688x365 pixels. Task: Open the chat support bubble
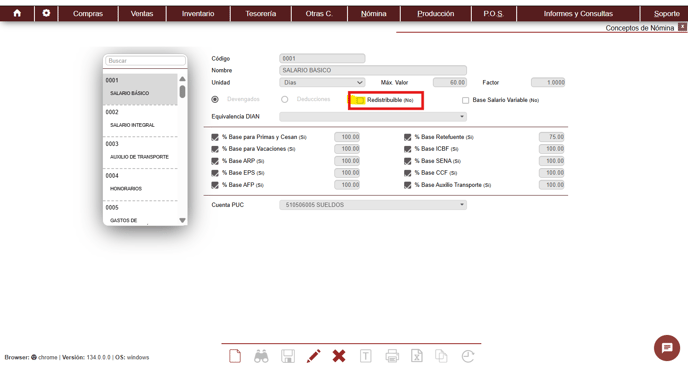click(x=667, y=348)
